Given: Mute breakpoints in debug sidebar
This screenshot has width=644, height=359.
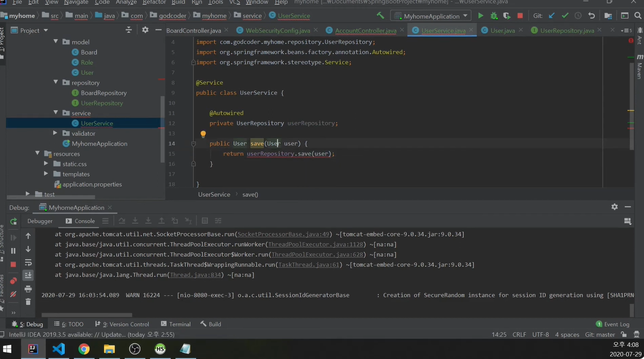Looking at the screenshot, I should 14,294.
